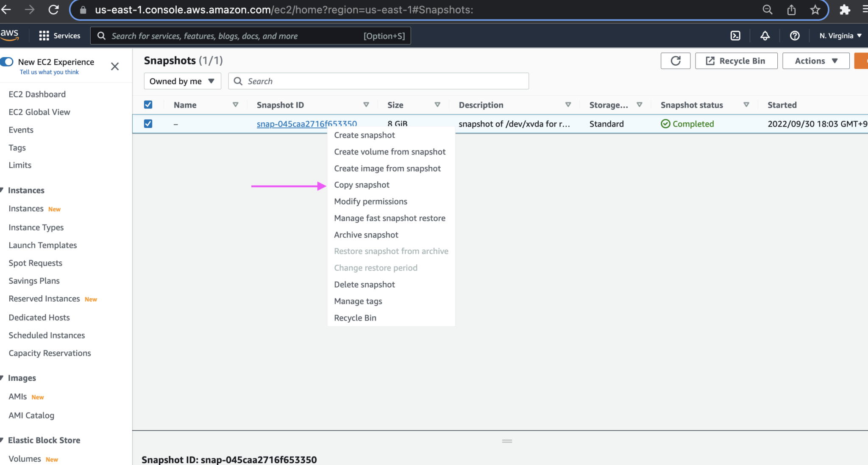Image resolution: width=868 pixels, height=465 pixels.
Task: Reload the browser page
Action: [x=54, y=9]
